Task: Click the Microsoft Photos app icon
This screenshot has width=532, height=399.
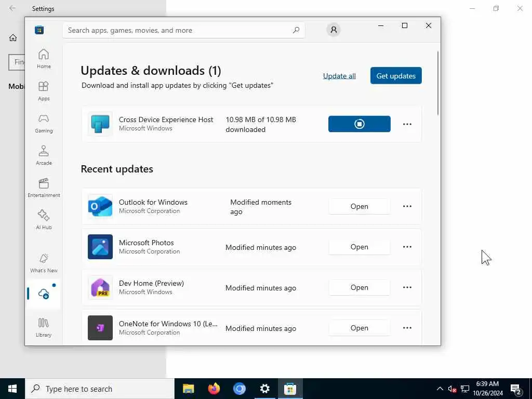Action: click(x=100, y=247)
